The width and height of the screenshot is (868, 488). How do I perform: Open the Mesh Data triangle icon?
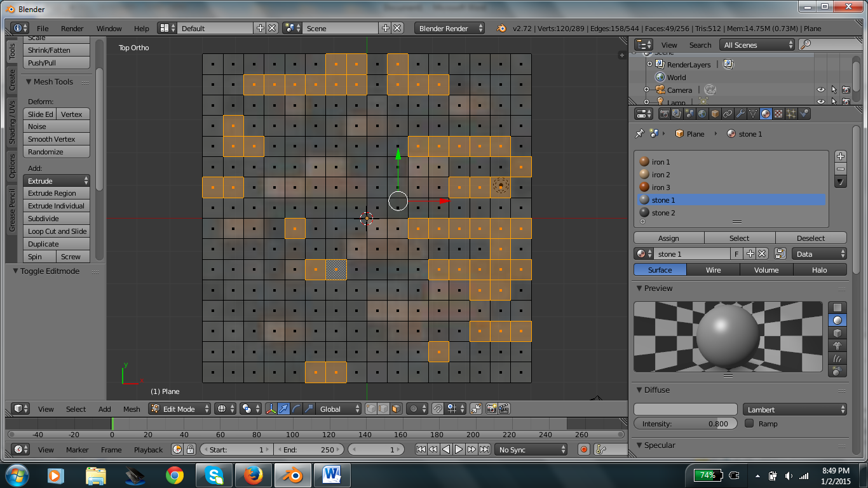[753, 114]
